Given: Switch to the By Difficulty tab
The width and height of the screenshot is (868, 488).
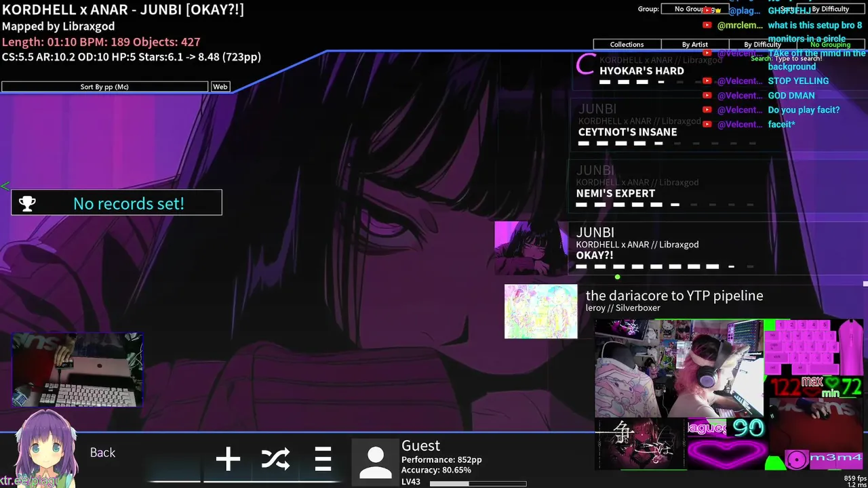Looking at the screenshot, I should pyautogui.click(x=762, y=45).
